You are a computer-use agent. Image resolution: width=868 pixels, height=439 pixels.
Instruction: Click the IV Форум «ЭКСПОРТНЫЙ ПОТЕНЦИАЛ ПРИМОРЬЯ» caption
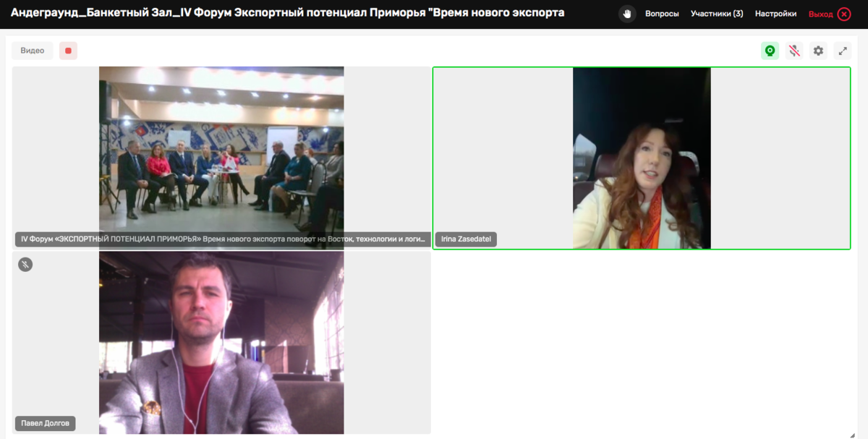223,239
